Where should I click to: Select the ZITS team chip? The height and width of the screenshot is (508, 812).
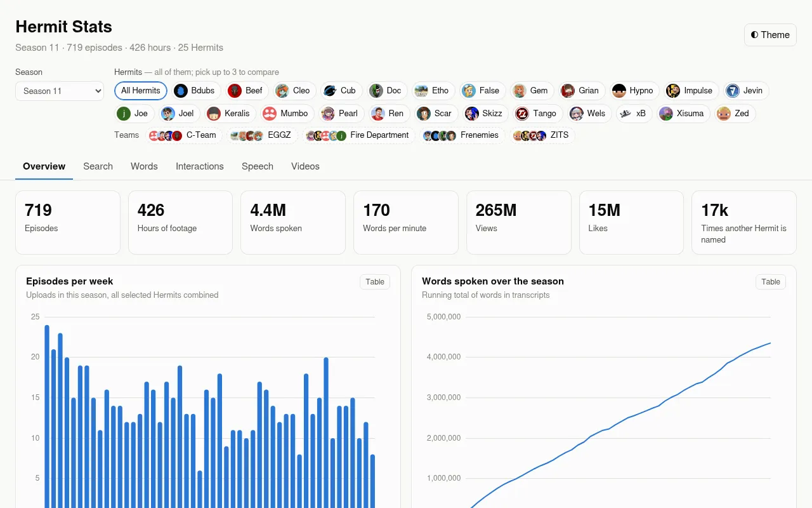pyautogui.click(x=542, y=135)
